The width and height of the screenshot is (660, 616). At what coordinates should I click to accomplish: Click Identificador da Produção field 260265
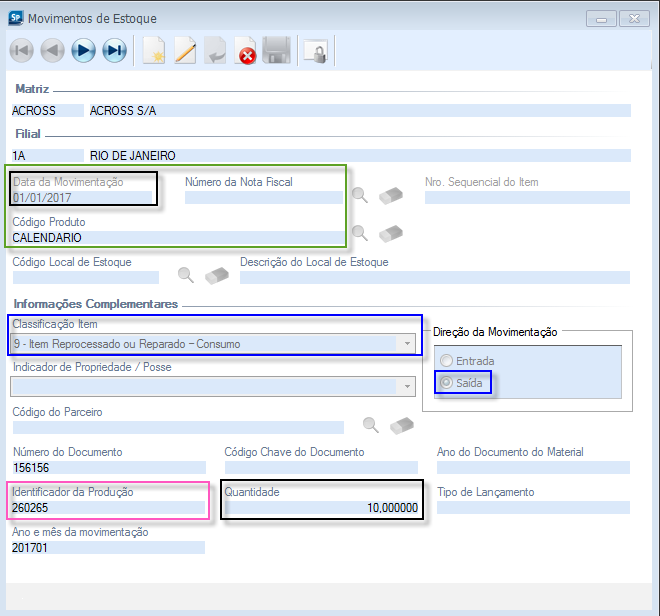click(109, 507)
